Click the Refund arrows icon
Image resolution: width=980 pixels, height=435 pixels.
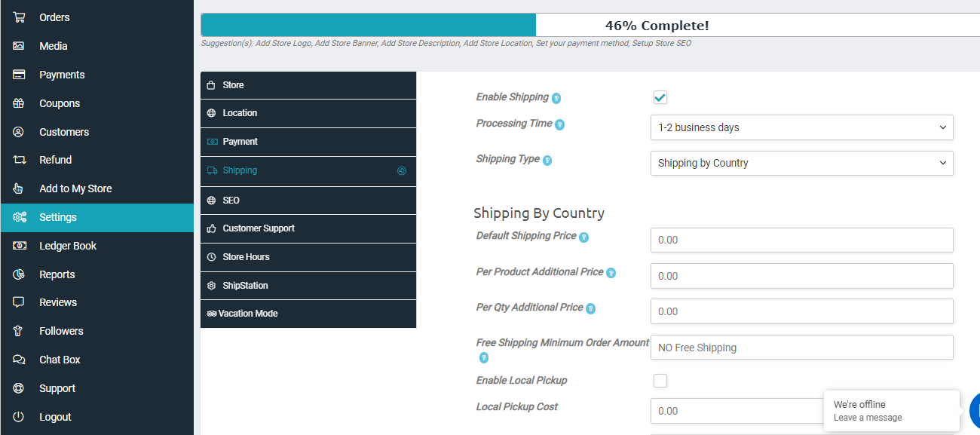[19, 160]
